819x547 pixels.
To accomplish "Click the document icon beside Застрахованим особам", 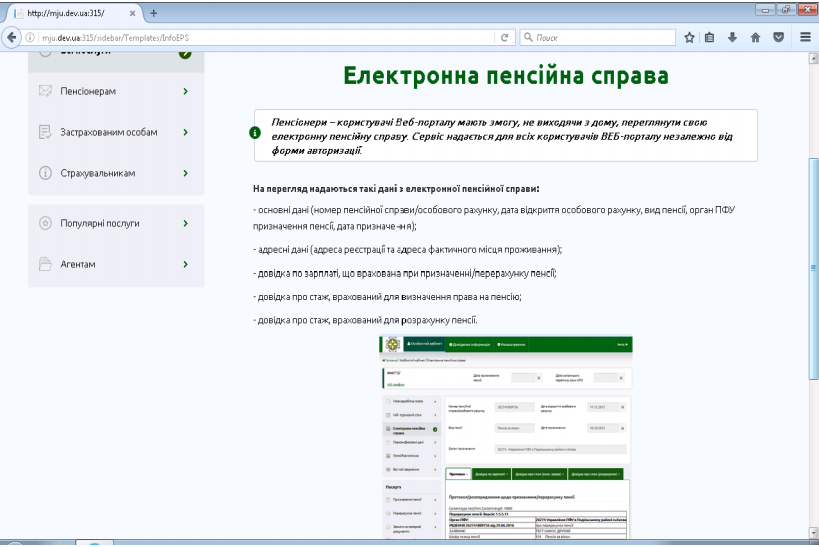I will tap(45, 132).
